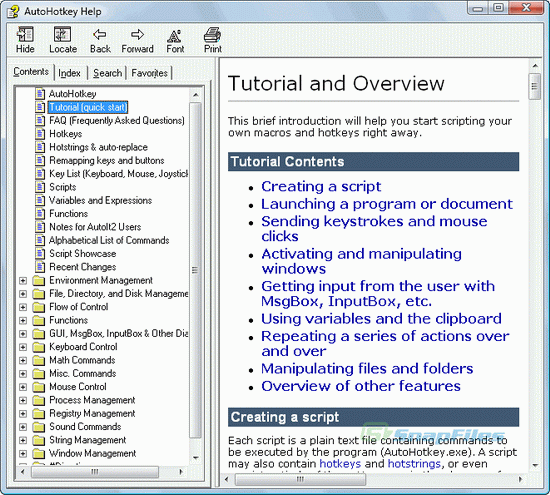Open Manipulating files and folders link
550x495 pixels.
[x=367, y=369]
